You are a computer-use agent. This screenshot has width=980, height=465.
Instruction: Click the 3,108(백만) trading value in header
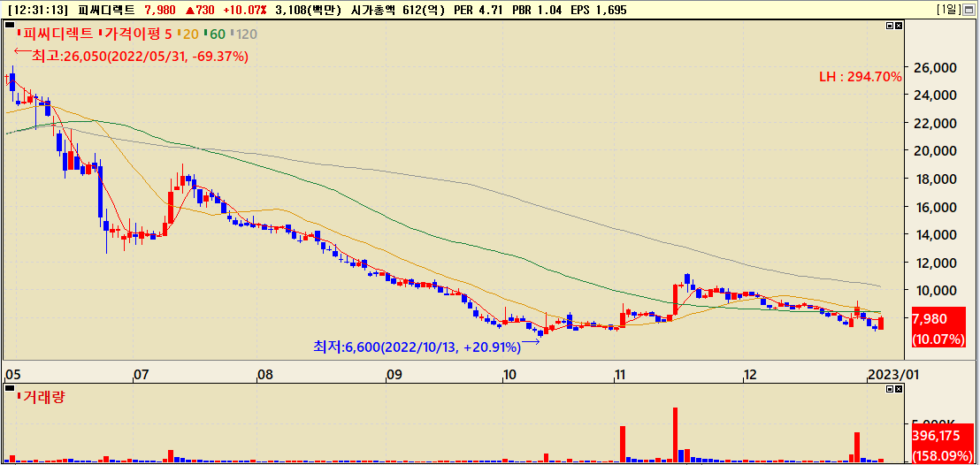[x=309, y=10]
